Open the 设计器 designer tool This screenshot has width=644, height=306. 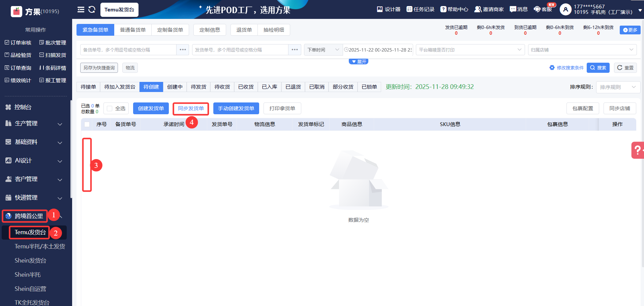(389, 9)
